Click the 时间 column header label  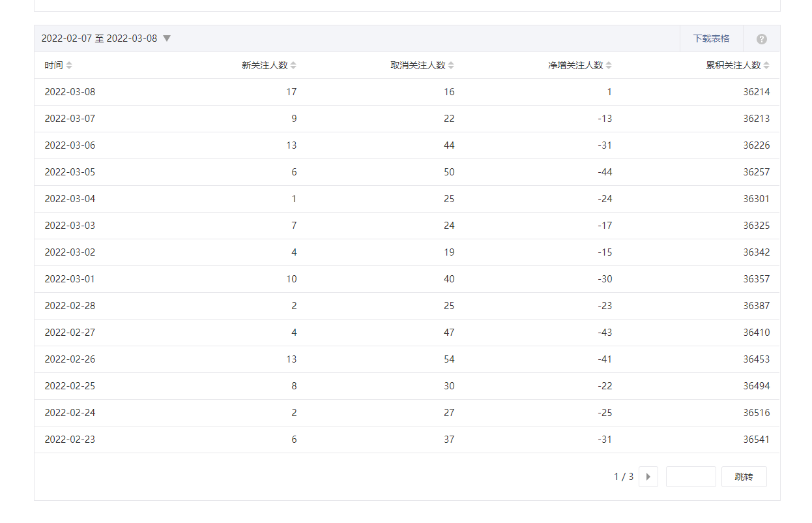pos(53,65)
